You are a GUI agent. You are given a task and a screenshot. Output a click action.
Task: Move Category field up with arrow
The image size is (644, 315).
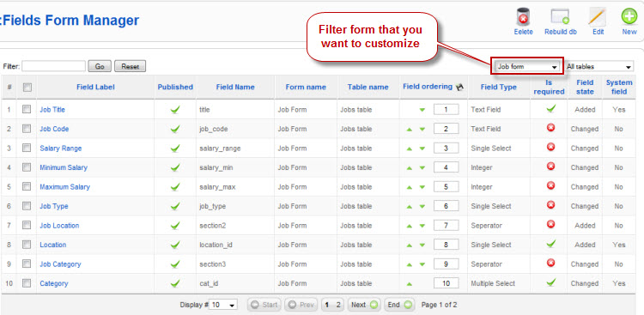(x=409, y=283)
